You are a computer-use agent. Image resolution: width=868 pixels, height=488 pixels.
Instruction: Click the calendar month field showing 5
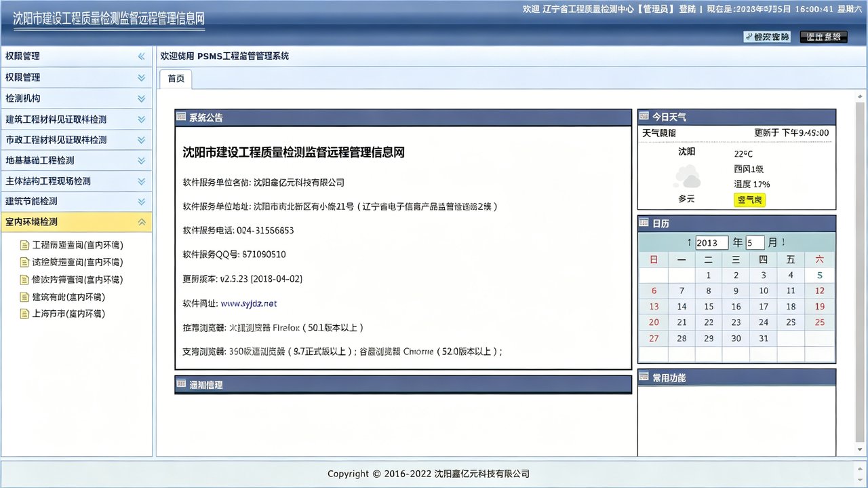point(755,242)
